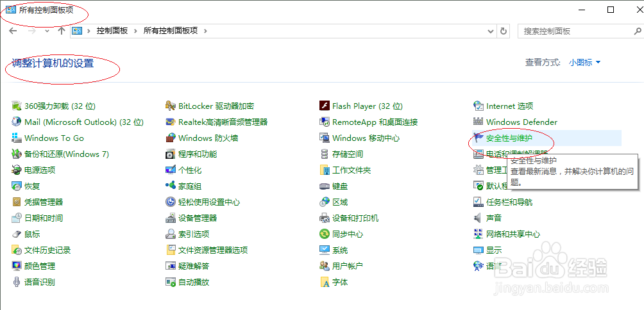Screen dimensions: 644x310
Task: Expand chevron before 控制面板 in breadcrumb
Action: point(89,31)
